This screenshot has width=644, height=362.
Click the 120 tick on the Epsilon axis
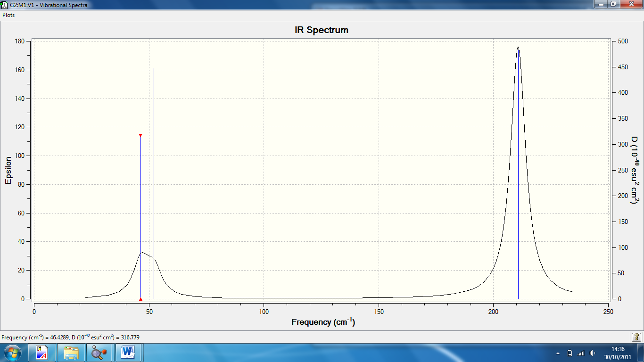click(x=20, y=127)
